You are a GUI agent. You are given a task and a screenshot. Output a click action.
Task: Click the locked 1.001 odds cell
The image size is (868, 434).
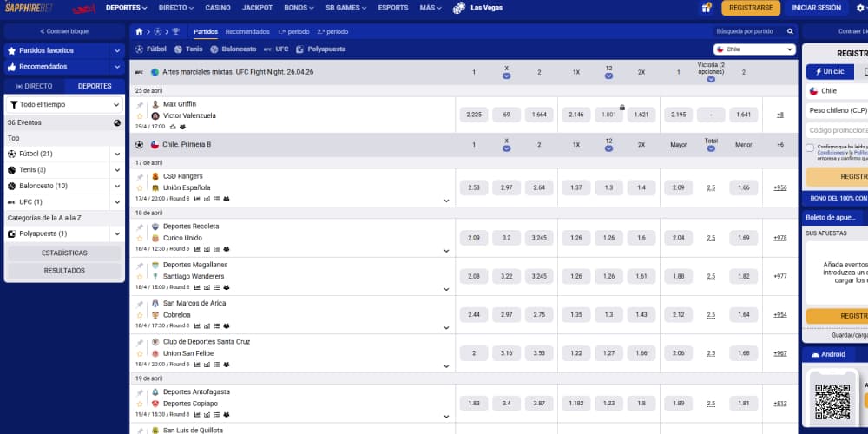pyautogui.click(x=608, y=115)
